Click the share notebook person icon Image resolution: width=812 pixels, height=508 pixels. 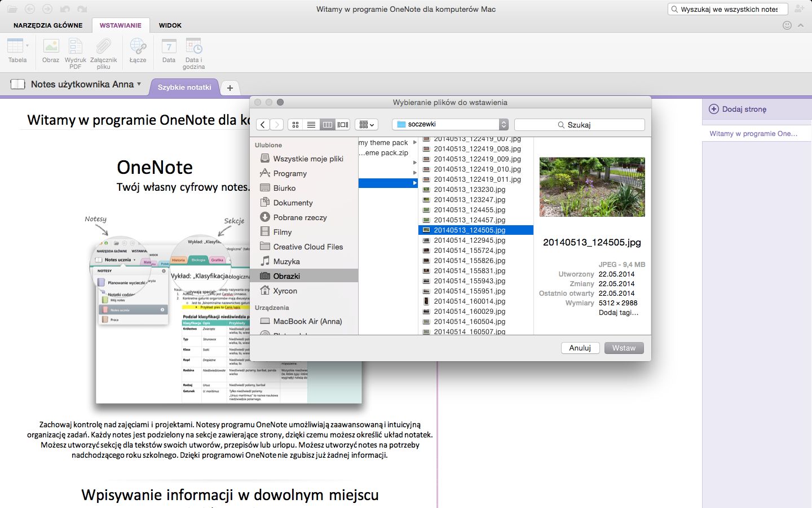(799, 8)
